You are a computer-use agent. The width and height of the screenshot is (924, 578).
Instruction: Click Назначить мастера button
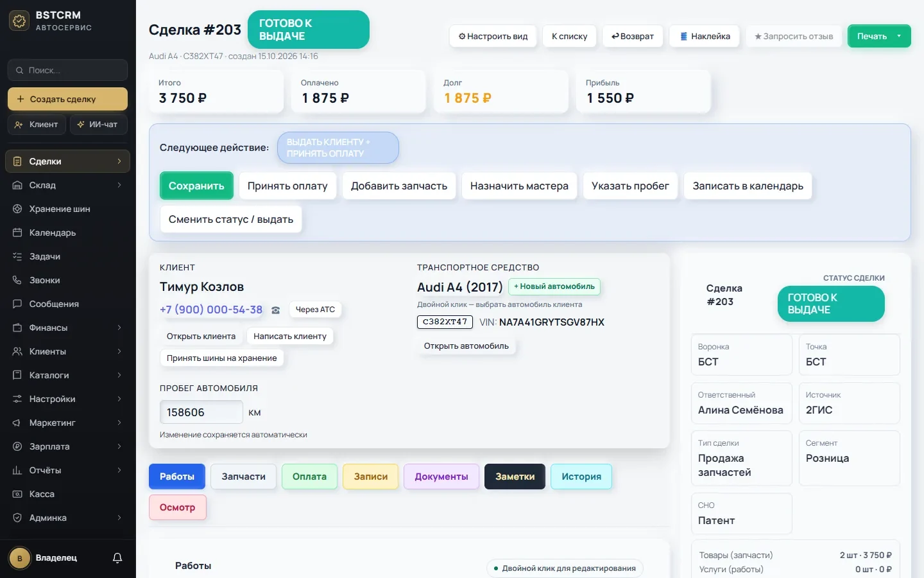coord(519,186)
